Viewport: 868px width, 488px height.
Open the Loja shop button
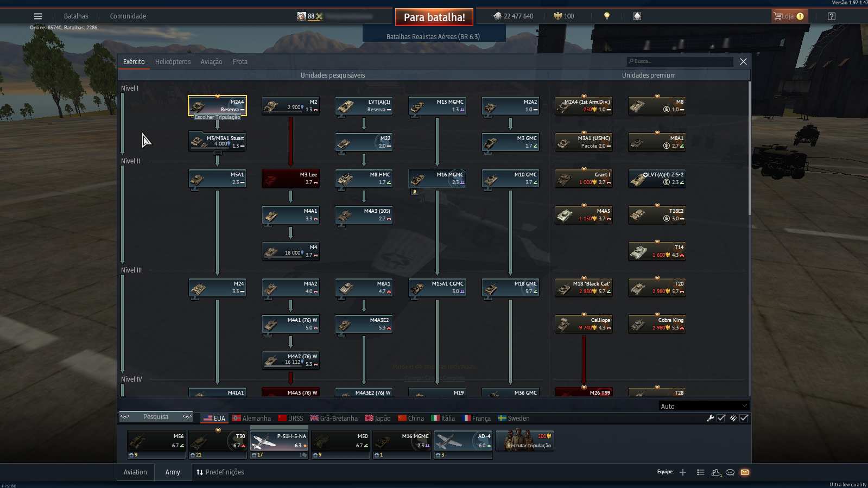coord(790,16)
